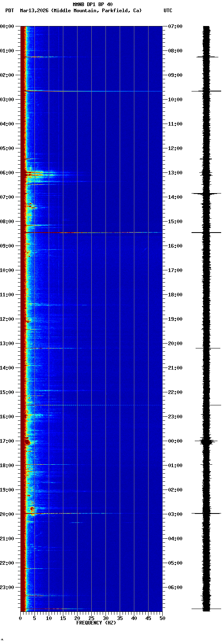Click the PDT time label '23:00'
Screen dimensions: 224x644
7,587
